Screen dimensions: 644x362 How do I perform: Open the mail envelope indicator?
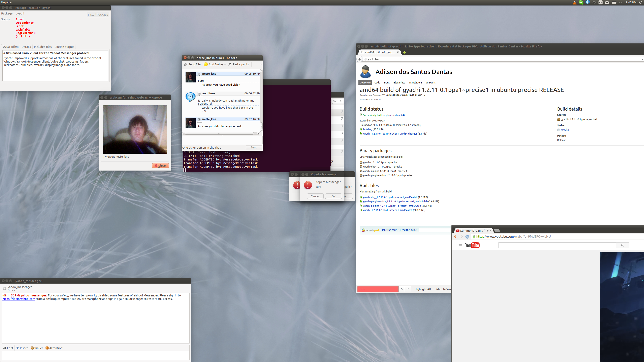pyautogui.click(x=607, y=2)
